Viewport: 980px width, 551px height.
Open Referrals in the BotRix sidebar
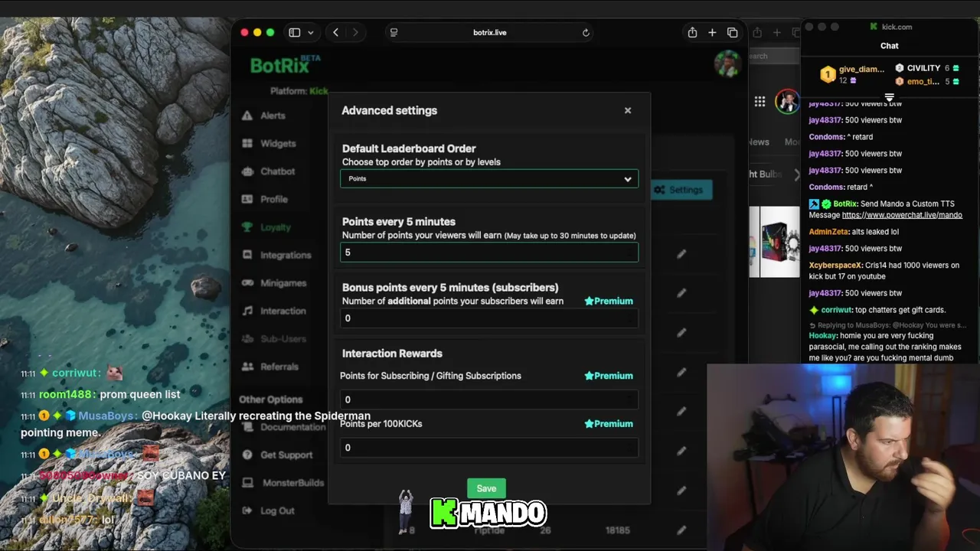(279, 367)
